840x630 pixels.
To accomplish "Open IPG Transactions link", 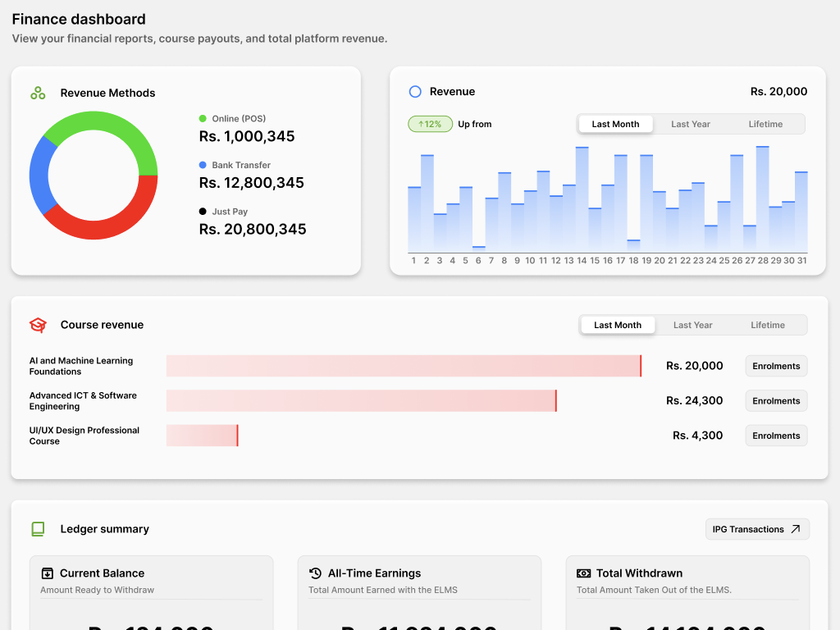I will coord(757,529).
